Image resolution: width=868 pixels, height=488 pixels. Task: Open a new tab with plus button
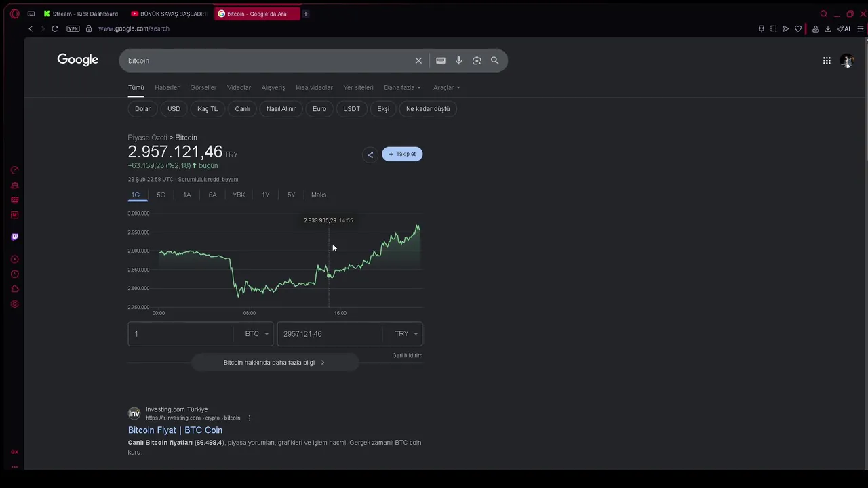(x=306, y=14)
